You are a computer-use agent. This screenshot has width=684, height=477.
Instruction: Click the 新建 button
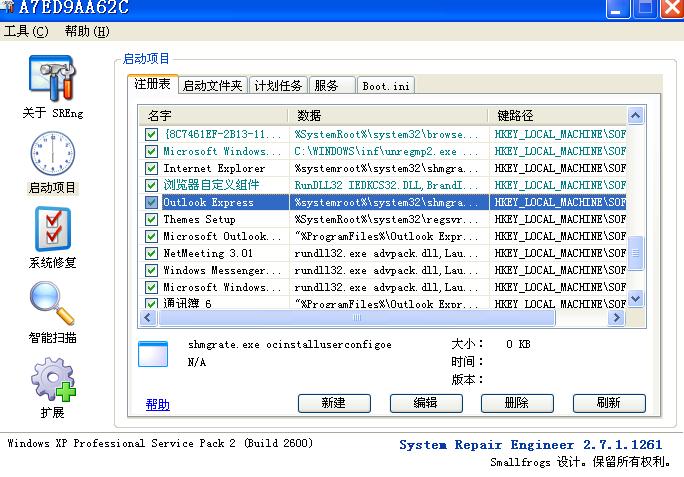(x=334, y=403)
